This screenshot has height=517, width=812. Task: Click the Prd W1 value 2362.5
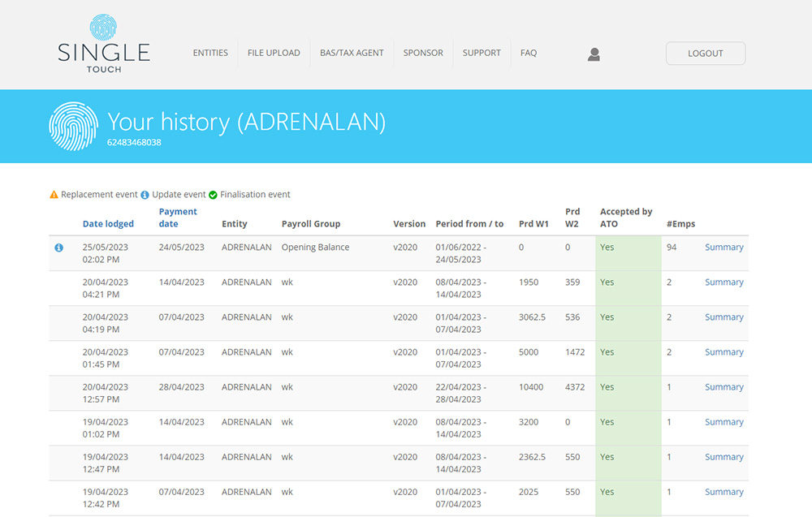pyautogui.click(x=532, y=457)
